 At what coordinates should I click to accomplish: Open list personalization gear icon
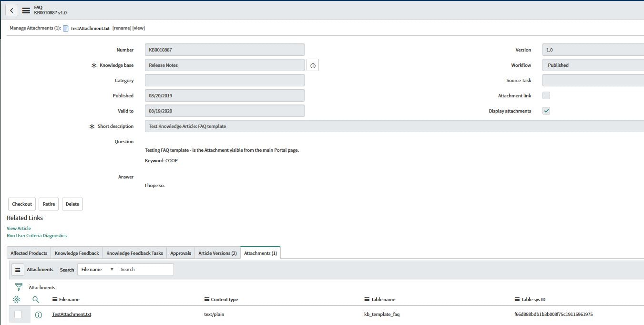point(17,299)
